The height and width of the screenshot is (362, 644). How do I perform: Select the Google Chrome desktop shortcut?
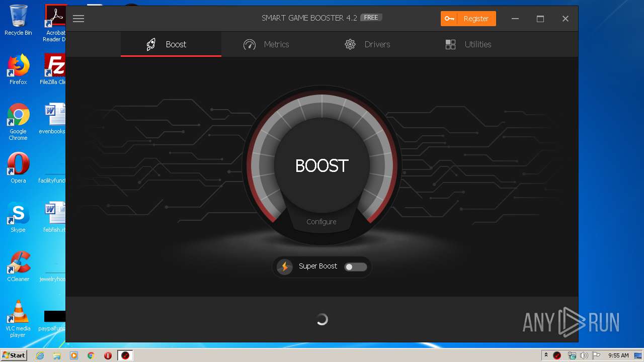pyautogui.click(x=18, y=122)
